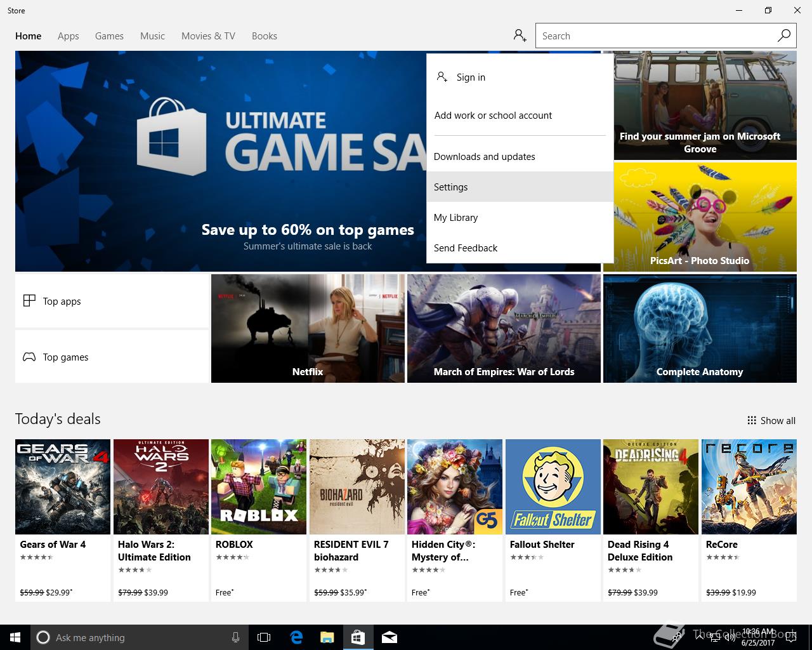Select the ROBLOX game tile

259,521
